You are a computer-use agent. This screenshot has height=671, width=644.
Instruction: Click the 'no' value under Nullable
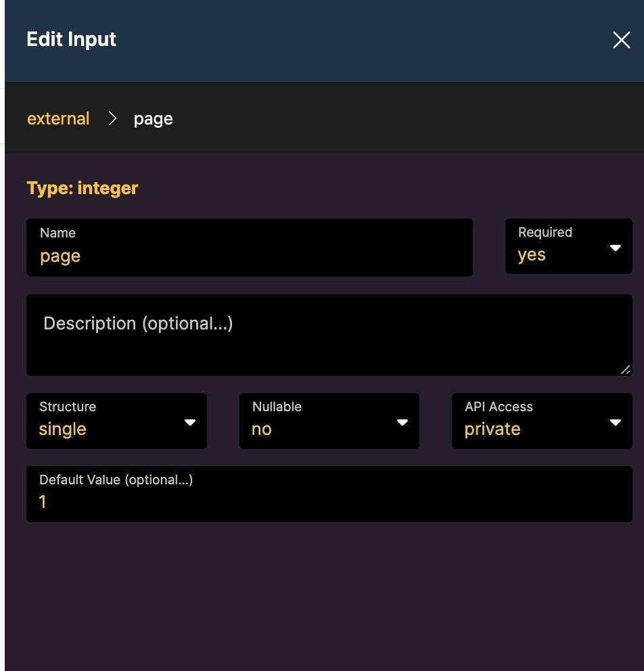pyautogui.click(x=262, y=430)
